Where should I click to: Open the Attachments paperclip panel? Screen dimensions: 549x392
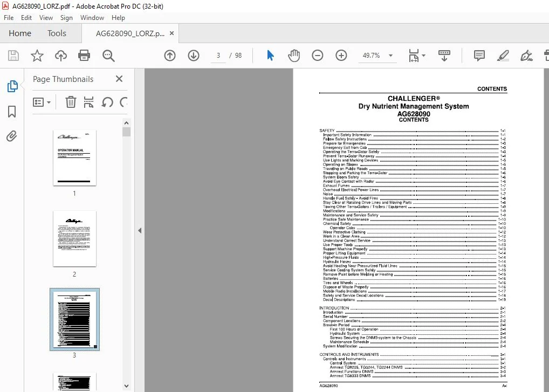pyautogui.click(x=12, y=136)
